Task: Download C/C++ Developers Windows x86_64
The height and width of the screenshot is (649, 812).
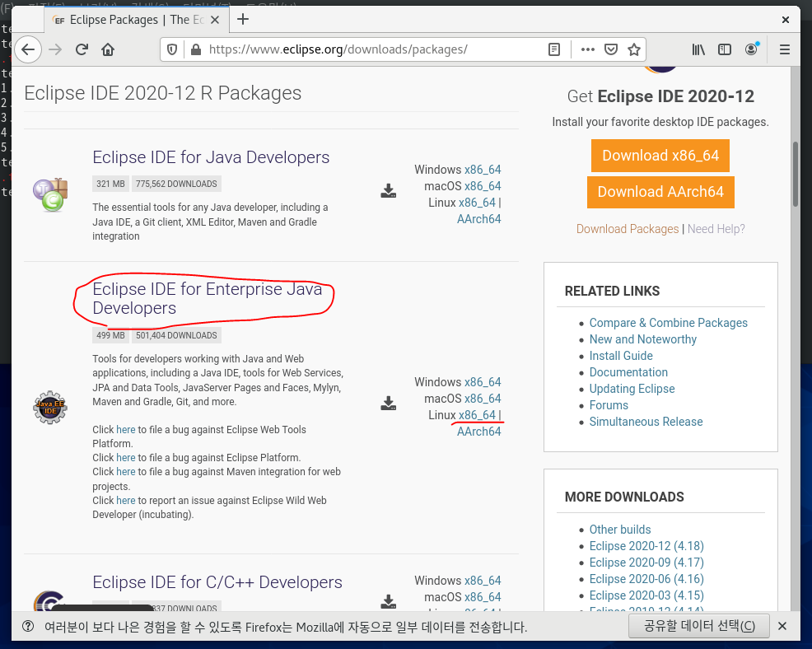Action: (483, 581)
